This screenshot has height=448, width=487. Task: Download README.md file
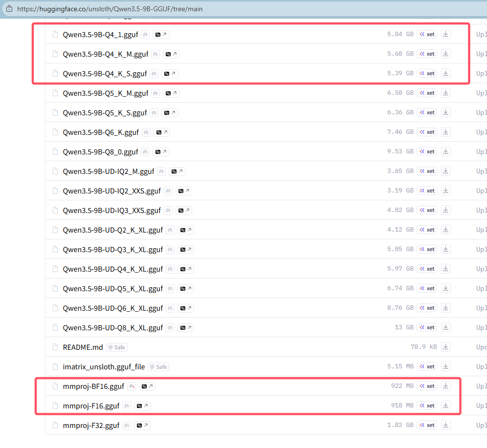445,347
